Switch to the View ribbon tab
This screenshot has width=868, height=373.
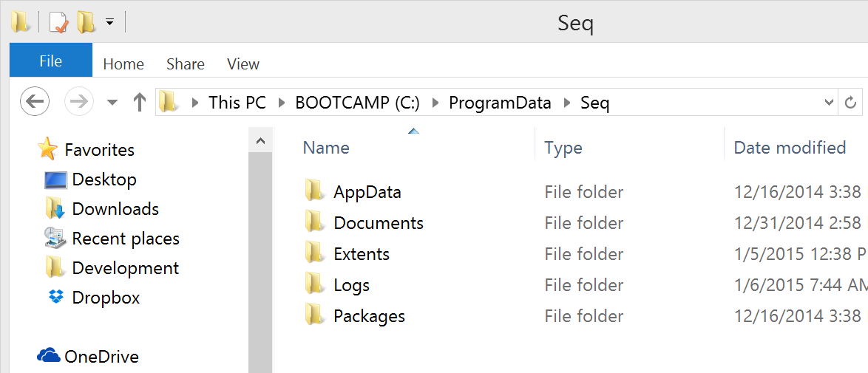[x=243, y=64]
